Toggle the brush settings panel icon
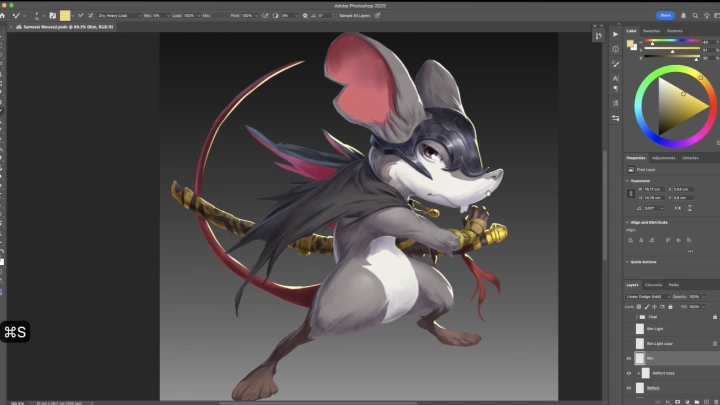 point(53,16)
